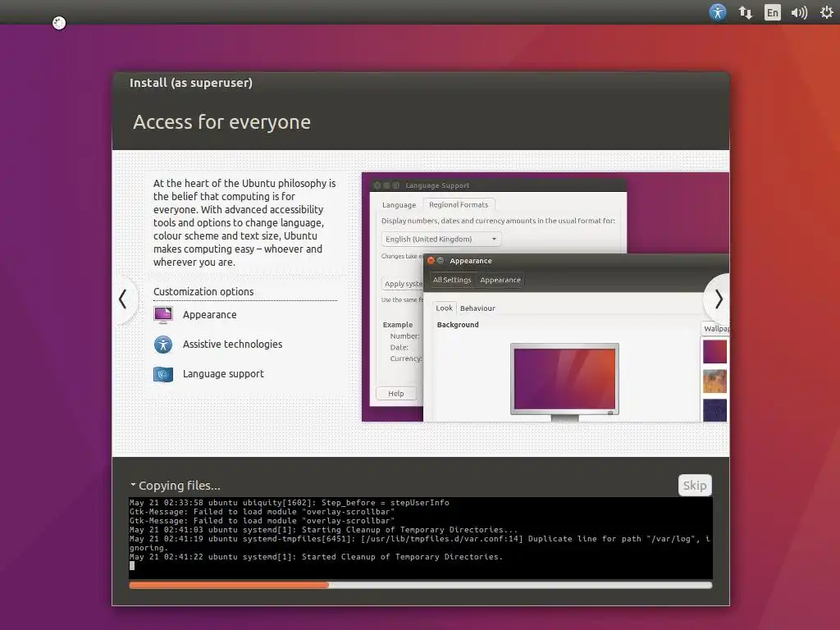Click the Language support flag icon
This screenshot has height=630, width=840.
coord(163,374)
